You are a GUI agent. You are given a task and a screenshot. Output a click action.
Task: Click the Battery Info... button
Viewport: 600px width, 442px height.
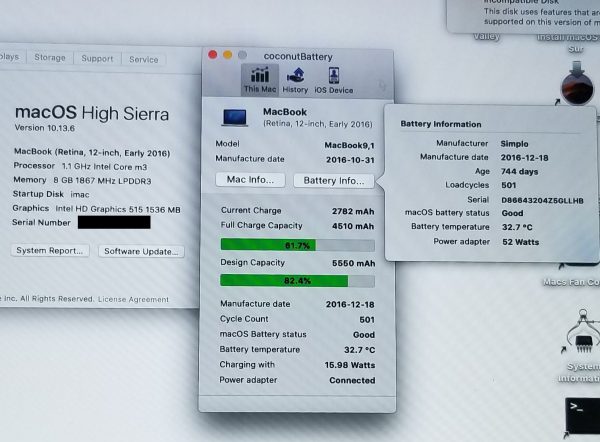coord(334,181)
